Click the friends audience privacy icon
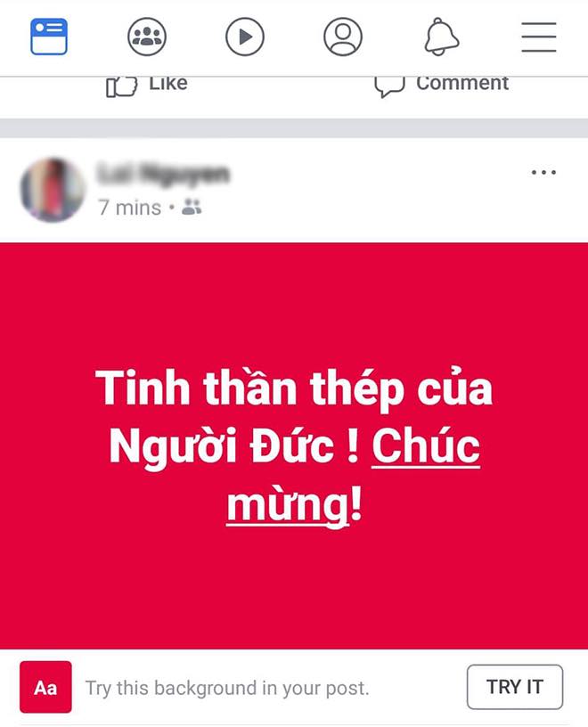 (x=192, y=207)
